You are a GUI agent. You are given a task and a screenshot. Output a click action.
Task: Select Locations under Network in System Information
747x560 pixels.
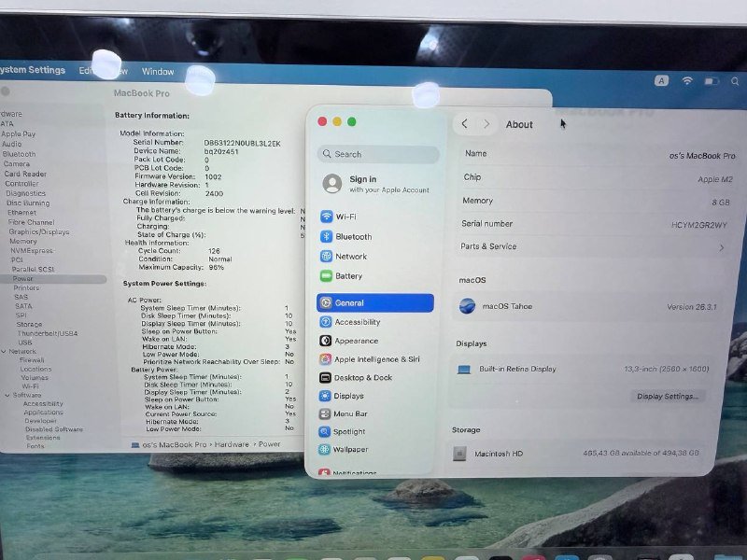[35, 369]
